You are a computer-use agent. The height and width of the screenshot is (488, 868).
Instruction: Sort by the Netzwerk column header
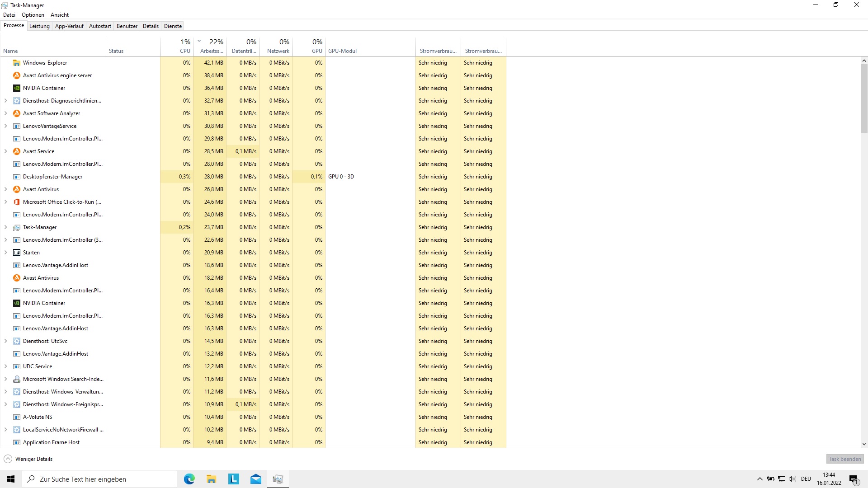click(x=276, y=46)
